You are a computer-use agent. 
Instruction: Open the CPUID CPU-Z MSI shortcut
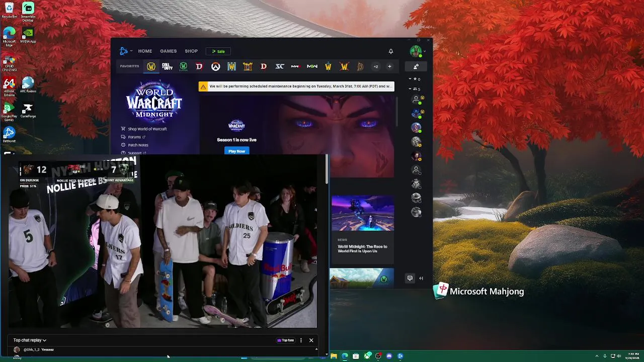9,62
